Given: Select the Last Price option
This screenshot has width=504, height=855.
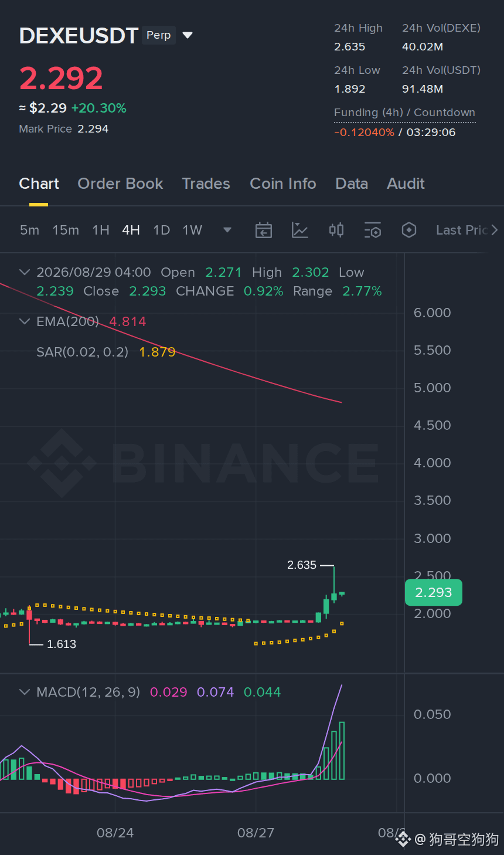Looking at the screenshot, I should (462, 230).
